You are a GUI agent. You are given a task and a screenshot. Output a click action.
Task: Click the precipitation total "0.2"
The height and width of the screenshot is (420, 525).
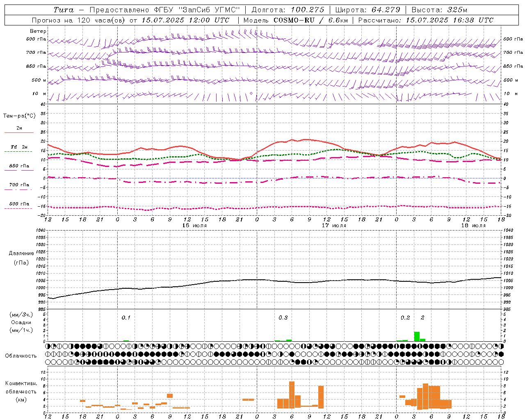coord(405,318)
